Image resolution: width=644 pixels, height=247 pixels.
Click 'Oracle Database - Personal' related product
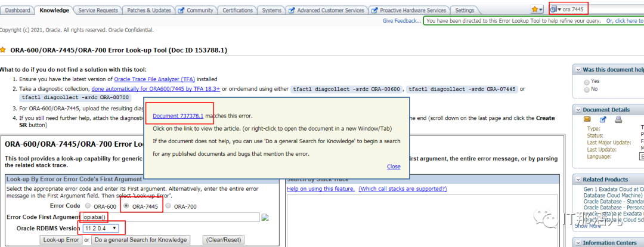pyautogui.click(x=614, y=208)
